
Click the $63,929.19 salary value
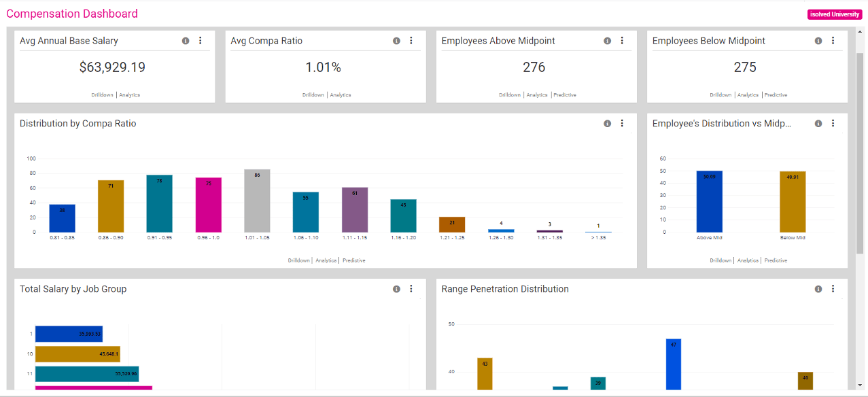tap(112, 67)
